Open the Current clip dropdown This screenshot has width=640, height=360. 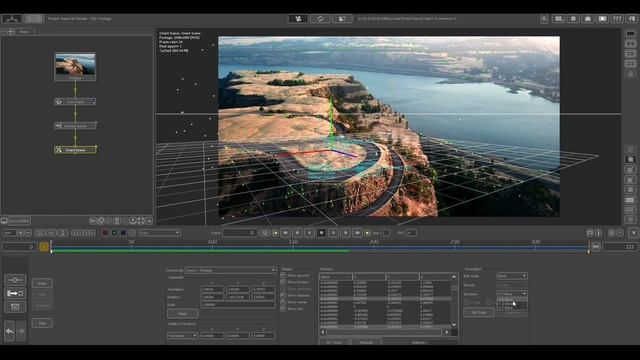[x=231, y=270]
